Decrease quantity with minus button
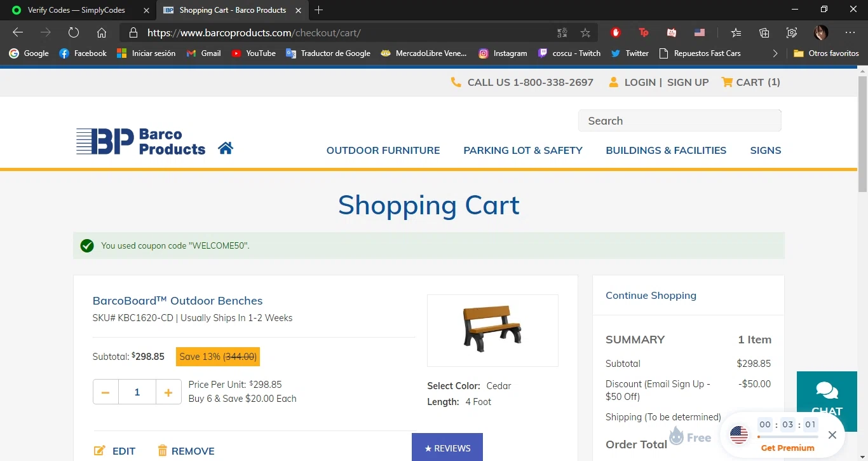The width and height of the screenshot is (868, 461). point(105,392)
